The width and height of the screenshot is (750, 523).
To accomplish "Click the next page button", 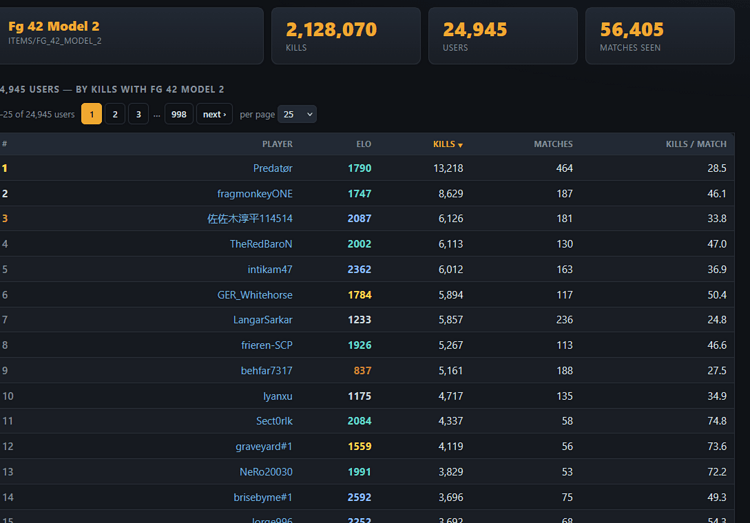I will click(214, 114).
